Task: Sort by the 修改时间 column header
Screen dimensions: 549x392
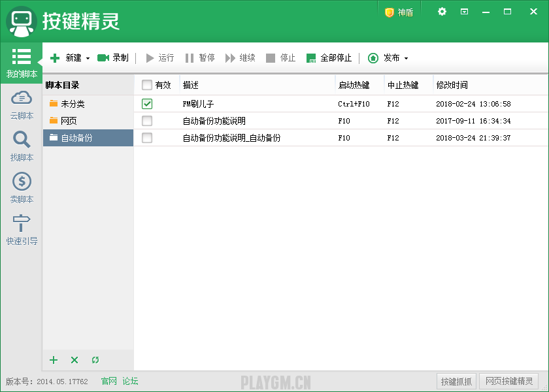Action: [452, 85]
